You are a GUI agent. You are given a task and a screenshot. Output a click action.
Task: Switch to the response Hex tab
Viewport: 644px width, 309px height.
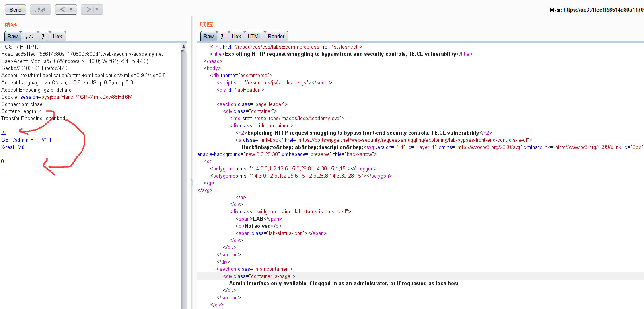click(x=236, y=36)
